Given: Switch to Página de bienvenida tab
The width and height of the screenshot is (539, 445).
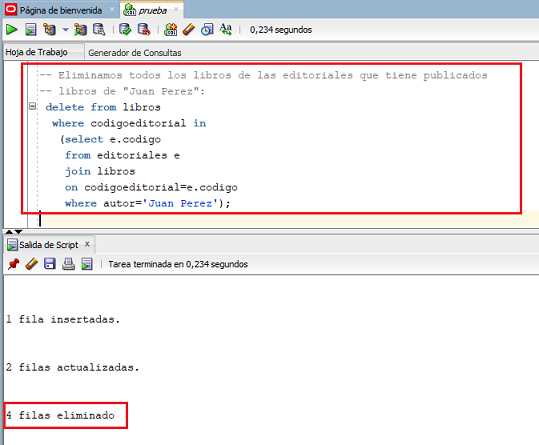Looking at the screenshot, I should [60, 10].
